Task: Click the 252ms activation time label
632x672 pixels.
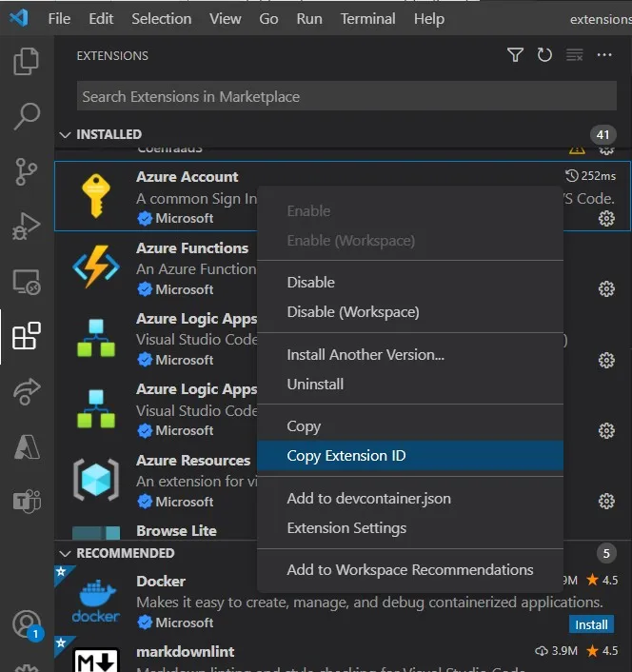Action: 590,176
